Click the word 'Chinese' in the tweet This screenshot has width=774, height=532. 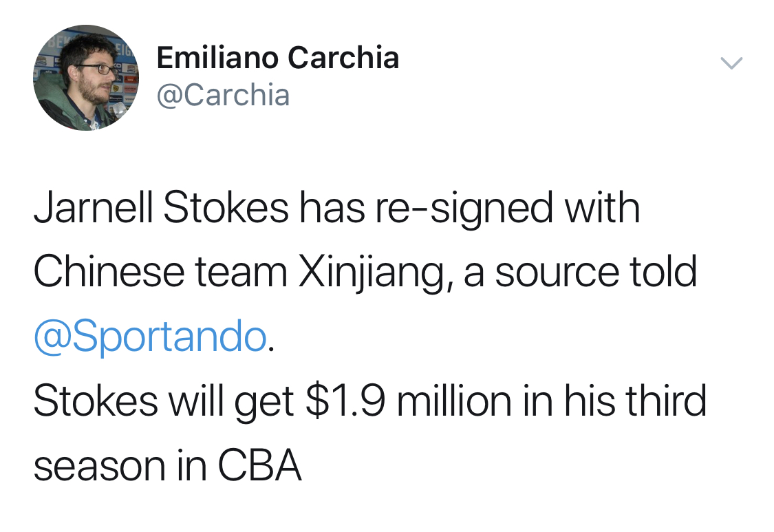tap(109, 271)
